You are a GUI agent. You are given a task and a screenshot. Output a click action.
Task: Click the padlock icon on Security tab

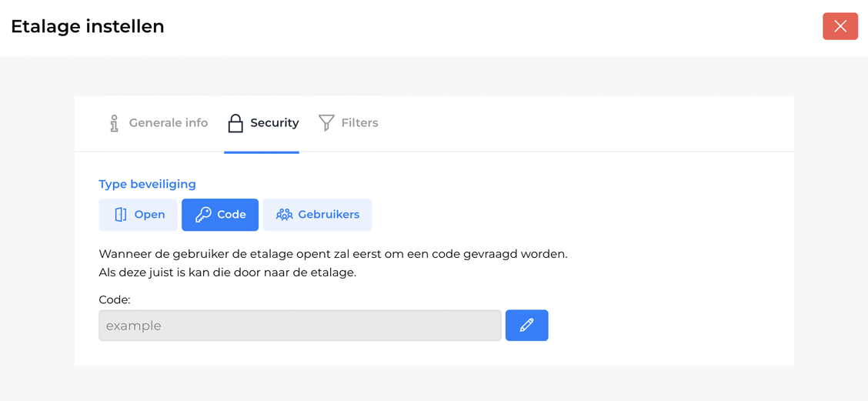pos(235,123)
